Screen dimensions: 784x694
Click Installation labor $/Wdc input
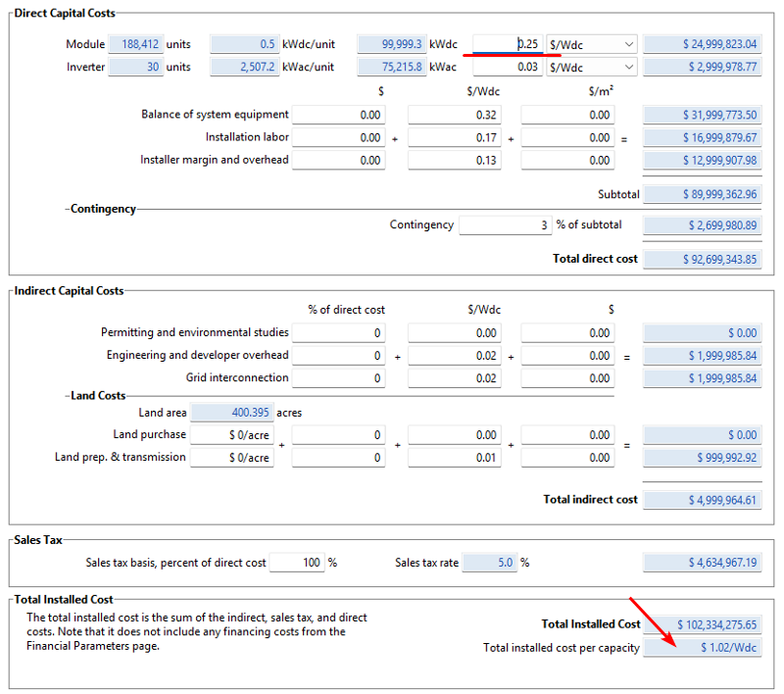pyautogui.click(x=454, y=138)
